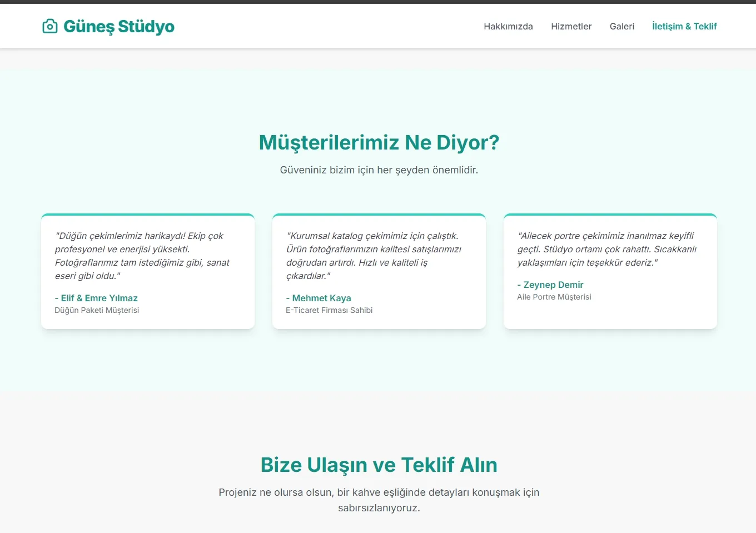Image resolution: width=756 pixels, height=533 pixels.
Task: Select the highlighted İletişim & Teklif link
Action: click(x=684, y=26)
